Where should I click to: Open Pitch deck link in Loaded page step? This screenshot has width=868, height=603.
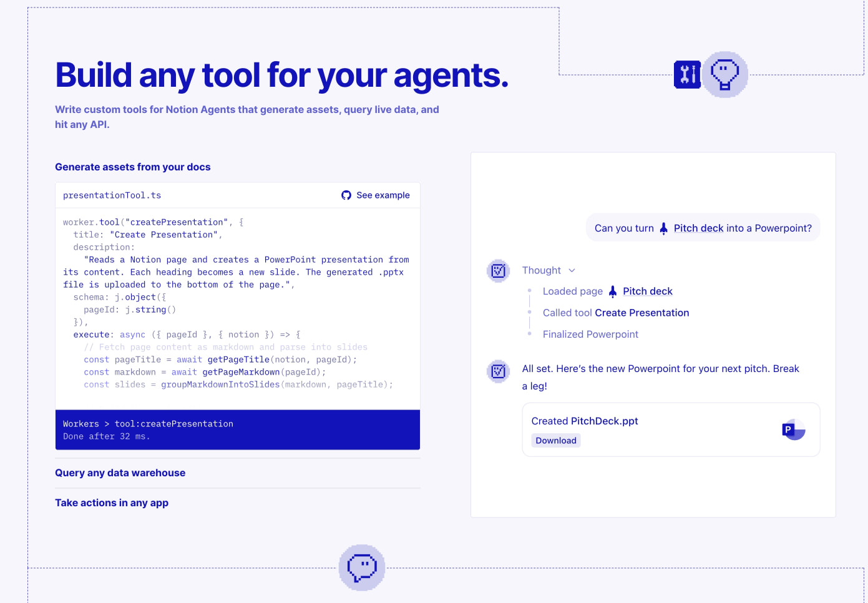tap(648, 292)
